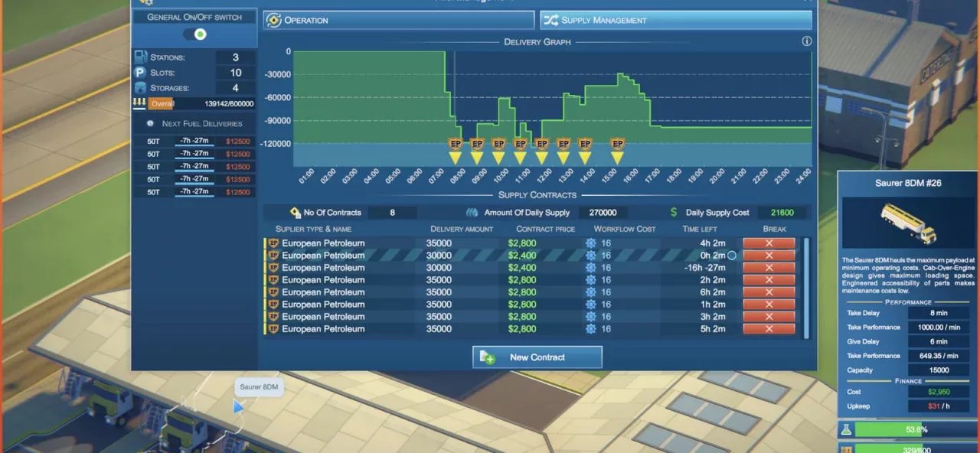Image resolution: width=980 pixels, height=453 pixels.
Task: Select the last EP delivery marker after 15:00
Action: tap(617, 152)
